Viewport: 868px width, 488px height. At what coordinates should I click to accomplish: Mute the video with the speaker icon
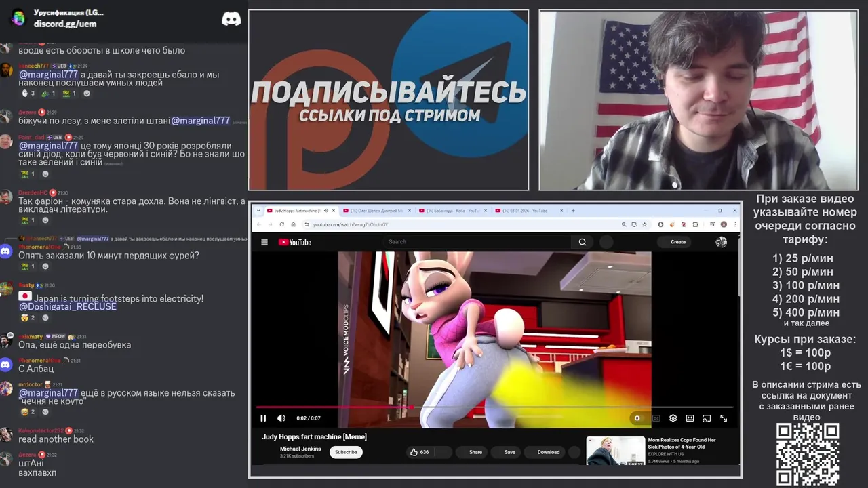(281, 418)
